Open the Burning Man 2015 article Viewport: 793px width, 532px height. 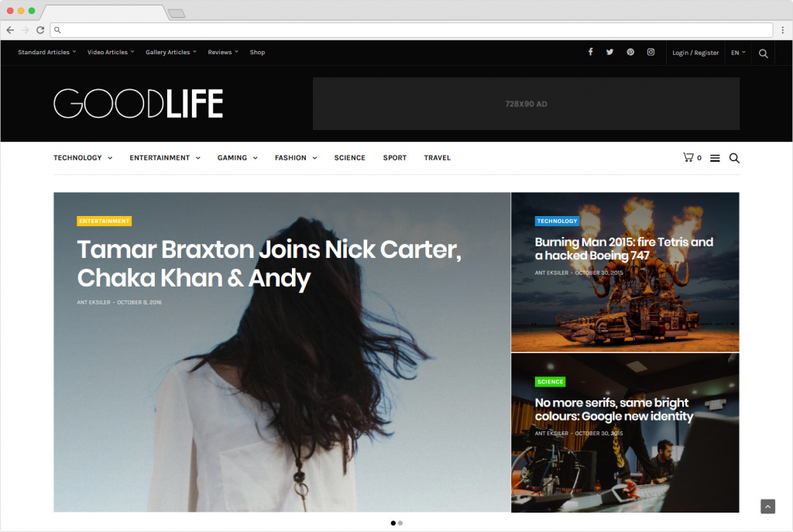(x=623, y=249)
